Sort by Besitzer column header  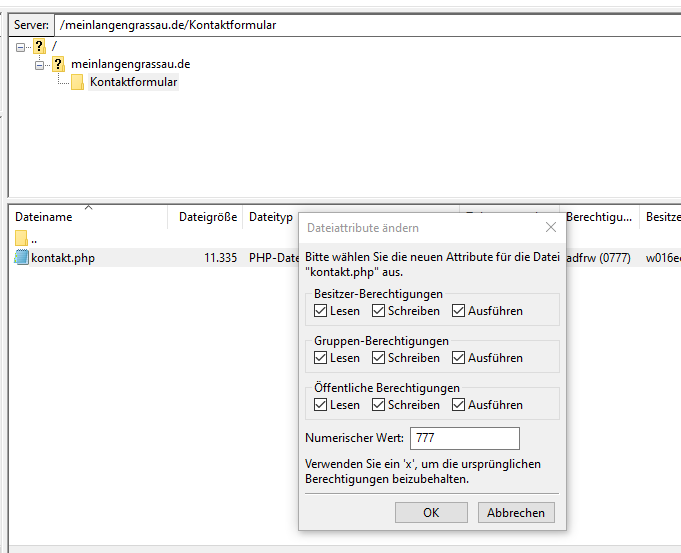(x=661, y=217)
